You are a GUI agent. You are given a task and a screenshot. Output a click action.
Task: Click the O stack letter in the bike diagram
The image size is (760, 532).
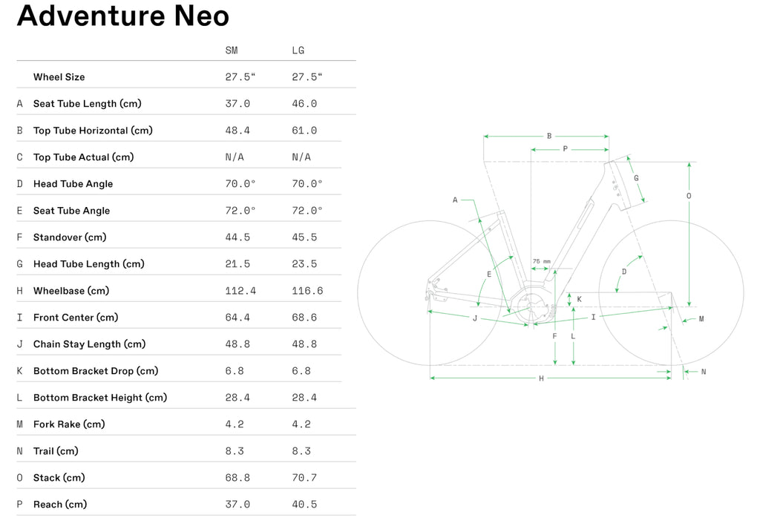tap(689, 196)
